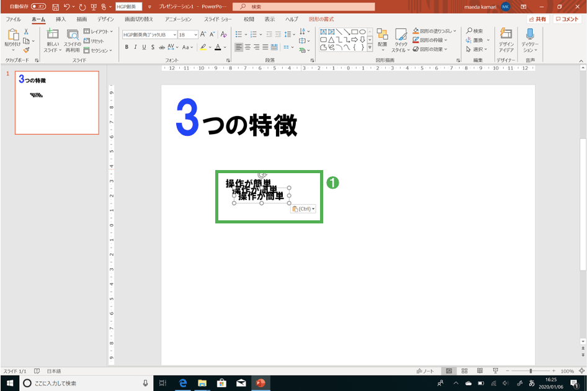The height and width of the screenshot is (391, 588).
Task: Toggle underline formatting
Action: (x=144, y=47)
